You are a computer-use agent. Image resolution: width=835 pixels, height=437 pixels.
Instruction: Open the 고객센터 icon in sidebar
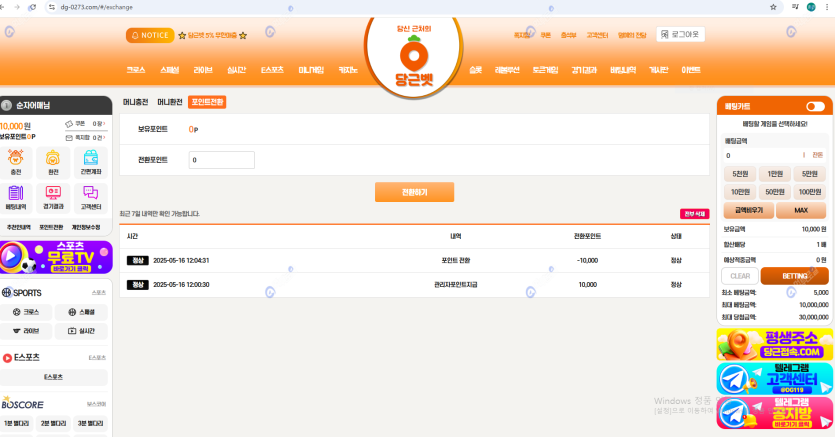91,198
